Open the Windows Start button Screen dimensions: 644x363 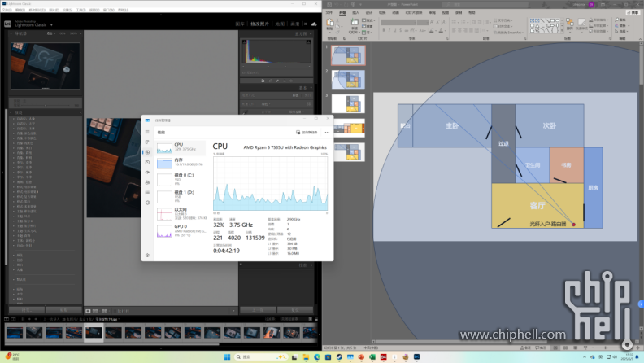pos(227,356)
